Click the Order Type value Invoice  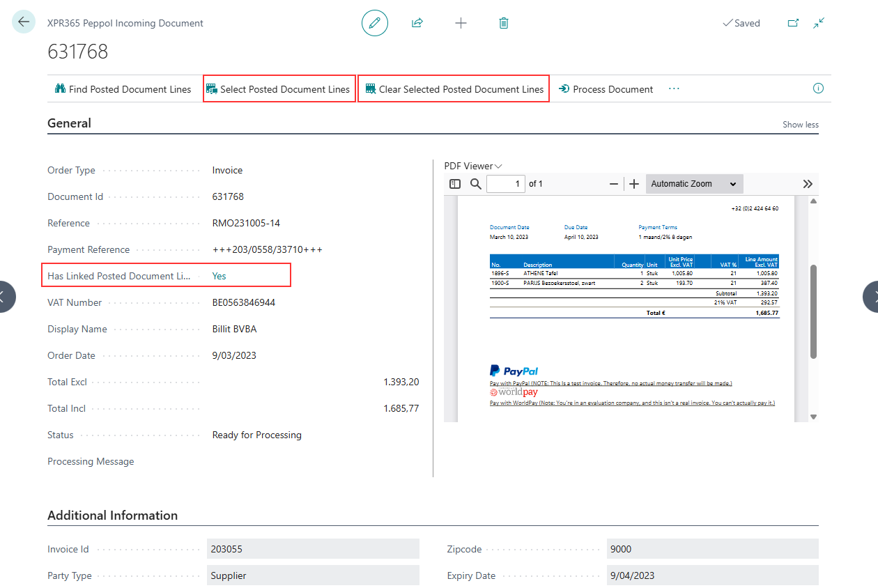[227, 170]
